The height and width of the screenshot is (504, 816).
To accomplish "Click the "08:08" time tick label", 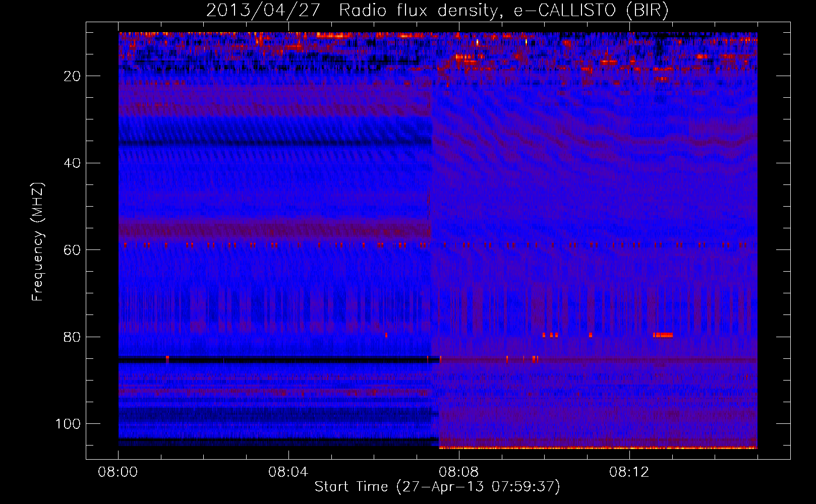I will coord(458,472).
